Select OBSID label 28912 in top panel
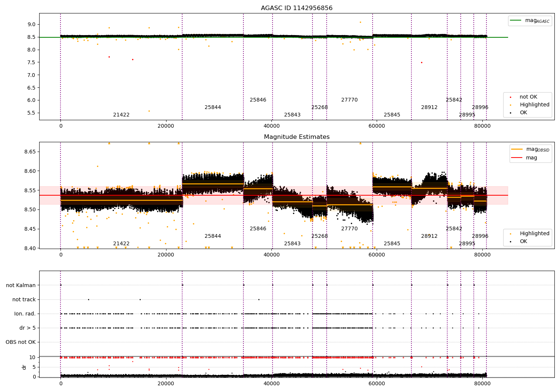 tap(429, 108)
